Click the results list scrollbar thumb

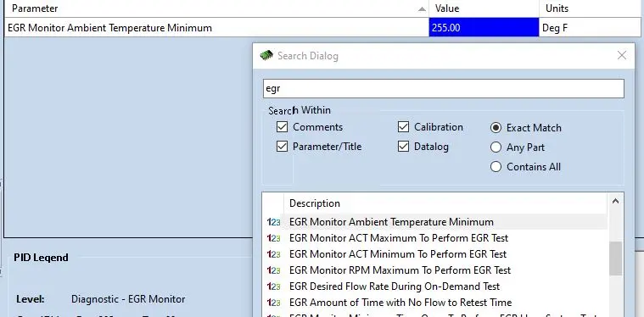click(615, 259)
